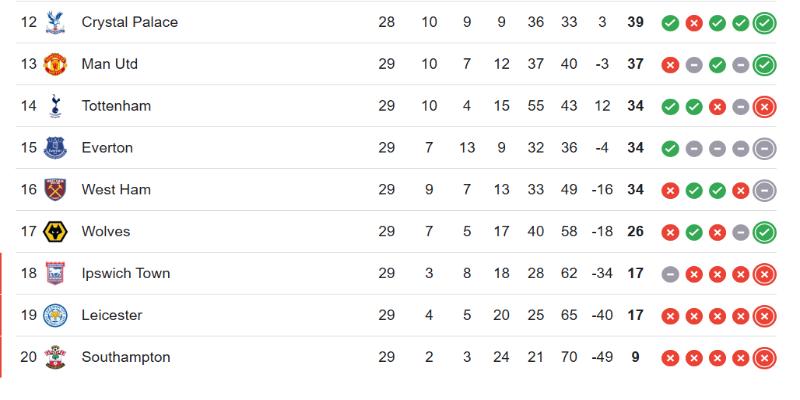The width and height of the screenshot is (800, 400).
Task: Click Wolves' most recent win icon
Action: click(764, 232)
